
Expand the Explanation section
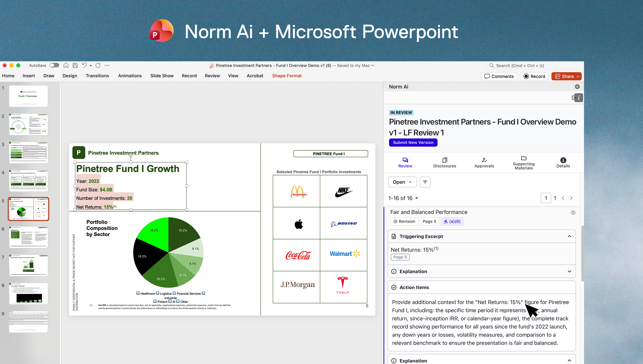pyautogui.click(x=569, y=271)
